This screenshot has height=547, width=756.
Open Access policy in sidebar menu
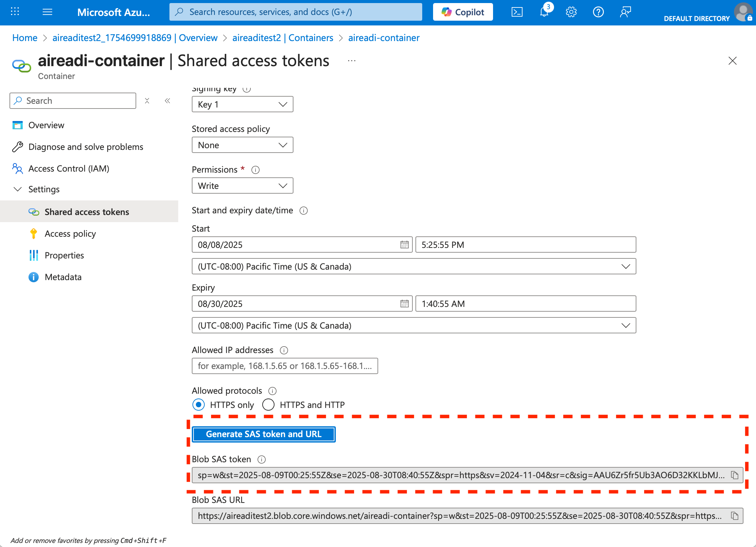pyautogui.click(x=70, y=234)
